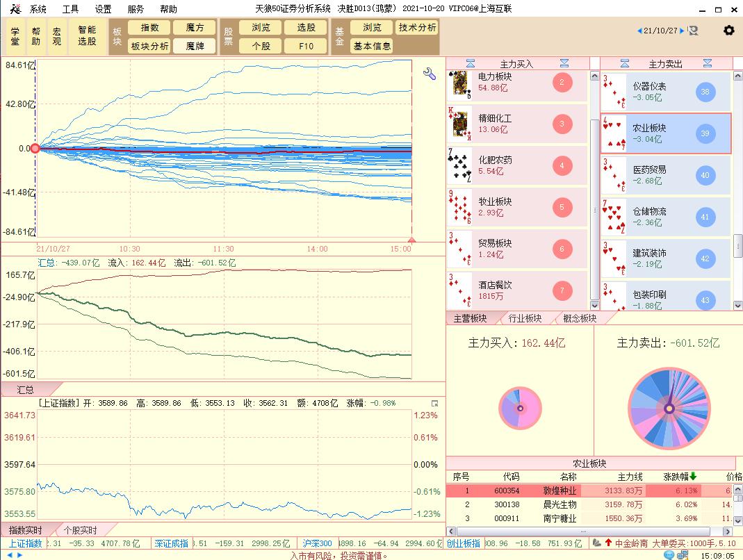Click the 魔方 button
The height and width of the screenshot is (560, 743).
click(x=195, y=28)
